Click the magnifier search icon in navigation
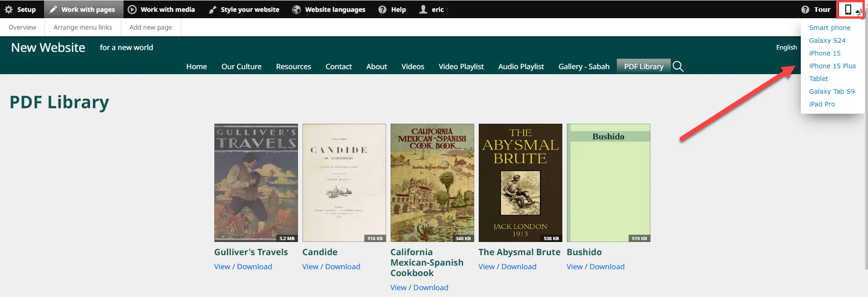Viewport: 868px width, 297px height. (x=678, y=66)
